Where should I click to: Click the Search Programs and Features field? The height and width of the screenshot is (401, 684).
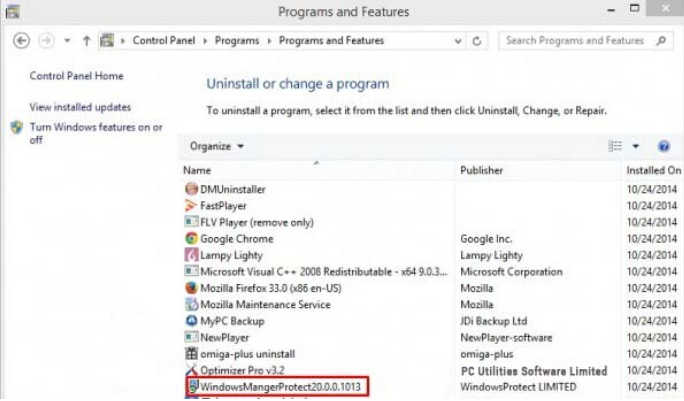[575, 41]
